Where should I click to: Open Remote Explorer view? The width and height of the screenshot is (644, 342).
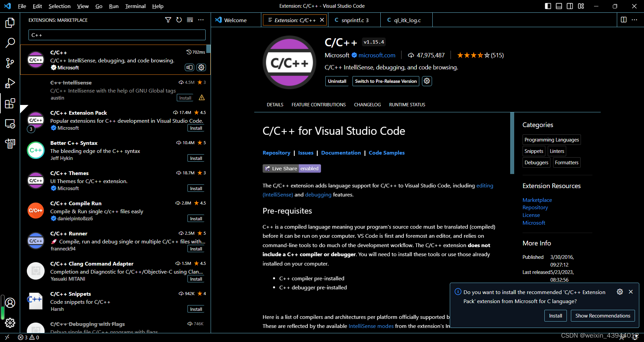(x=10, y=123)
